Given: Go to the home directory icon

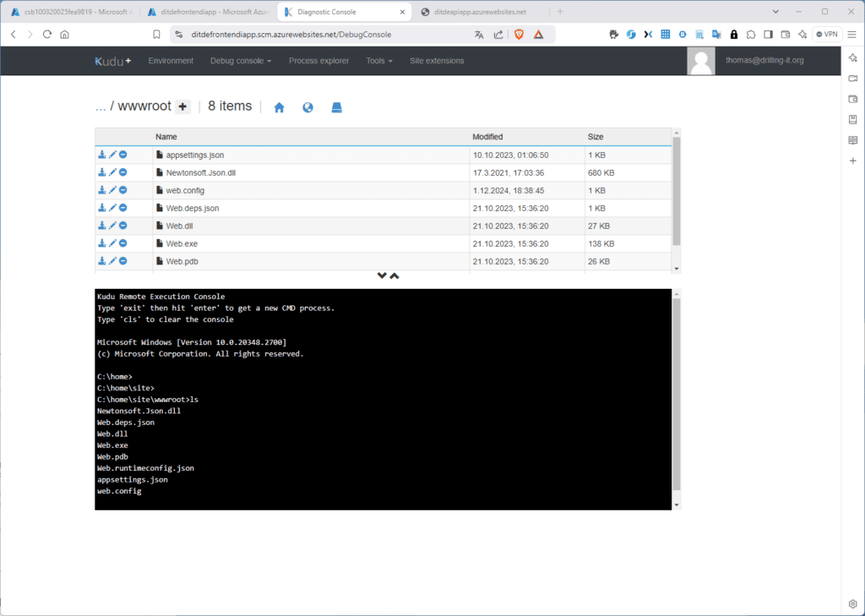Looking at the screenshot, I should point(279,107).
